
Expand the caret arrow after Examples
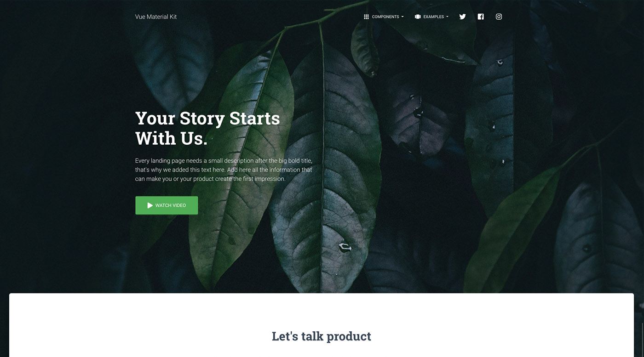[x=447, y=17]
